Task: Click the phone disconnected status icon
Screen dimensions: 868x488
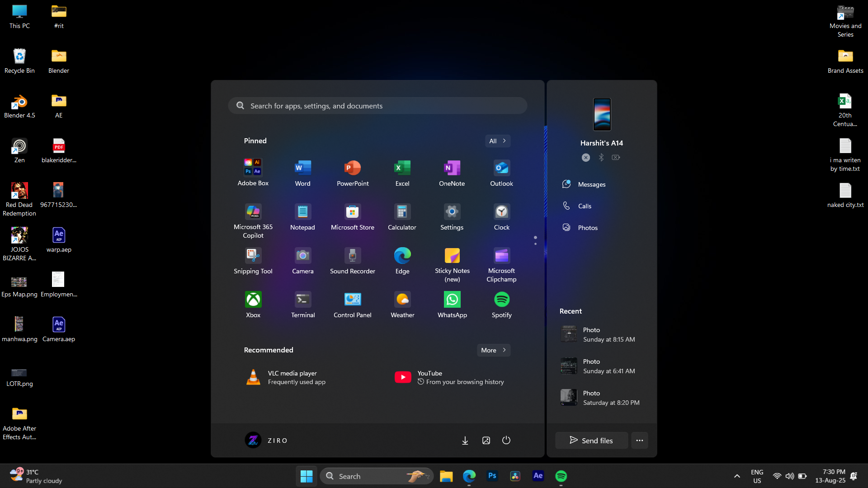Action: tap(585, 157)
